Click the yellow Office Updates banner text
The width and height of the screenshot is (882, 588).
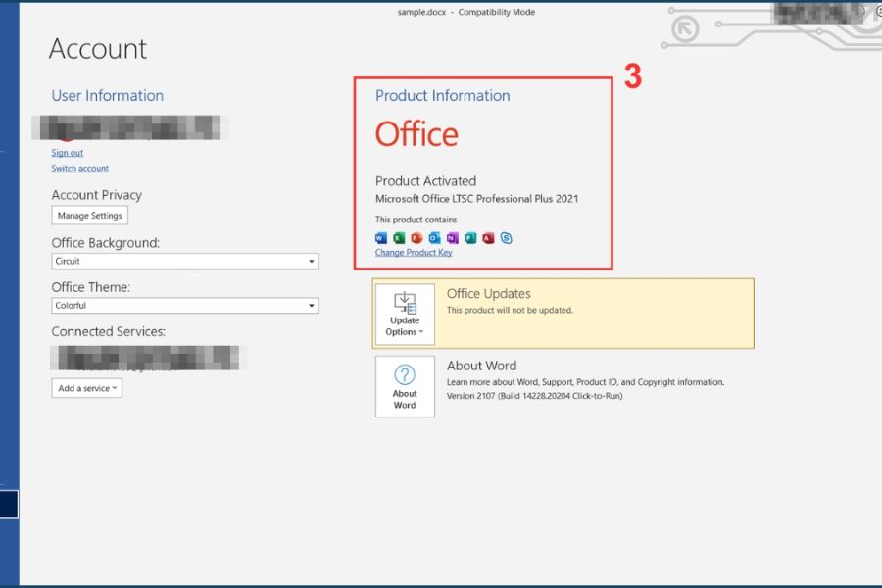(488, 294)
